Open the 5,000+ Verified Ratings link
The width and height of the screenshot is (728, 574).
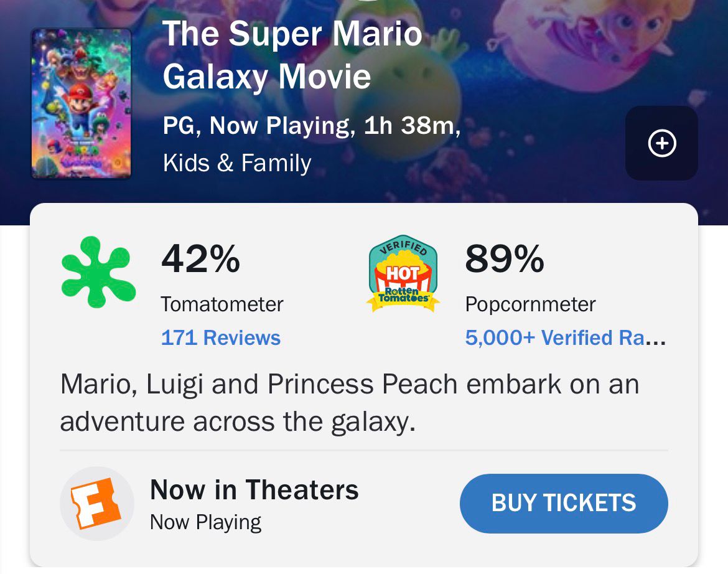tap(565, 338)
